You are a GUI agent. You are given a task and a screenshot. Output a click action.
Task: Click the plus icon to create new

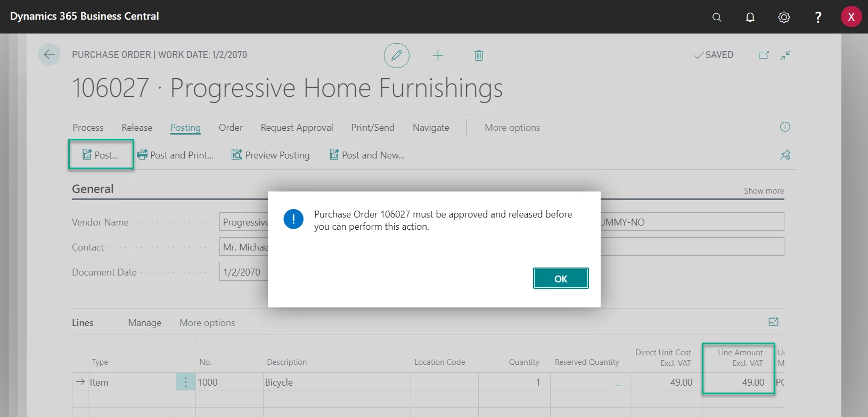(438, 55)
